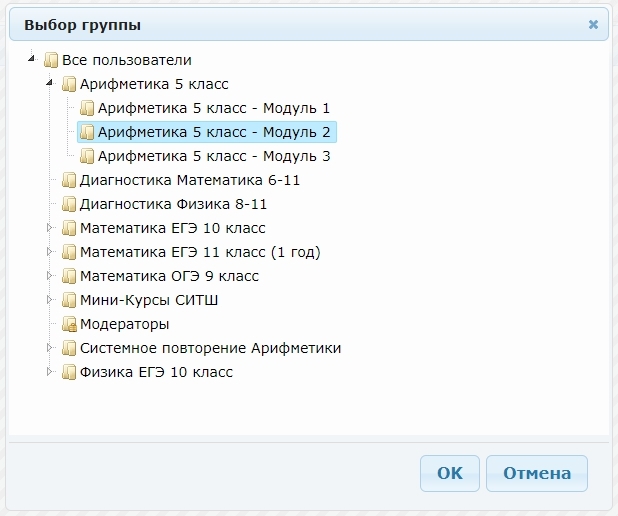Select Арифметика 5 класс - Модуль 1

[x=213, y=108]
